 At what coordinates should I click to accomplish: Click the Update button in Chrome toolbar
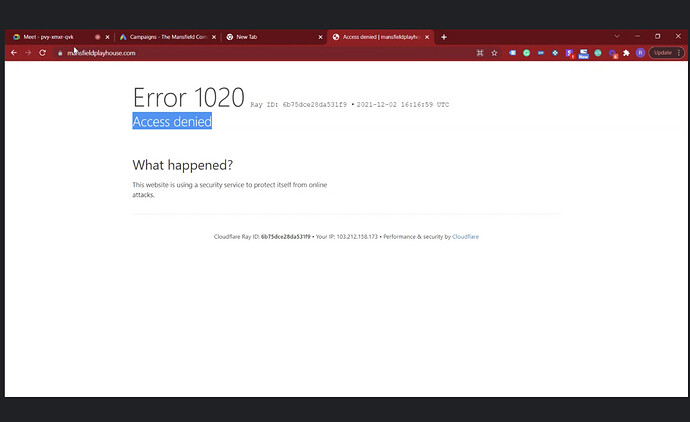666,53
